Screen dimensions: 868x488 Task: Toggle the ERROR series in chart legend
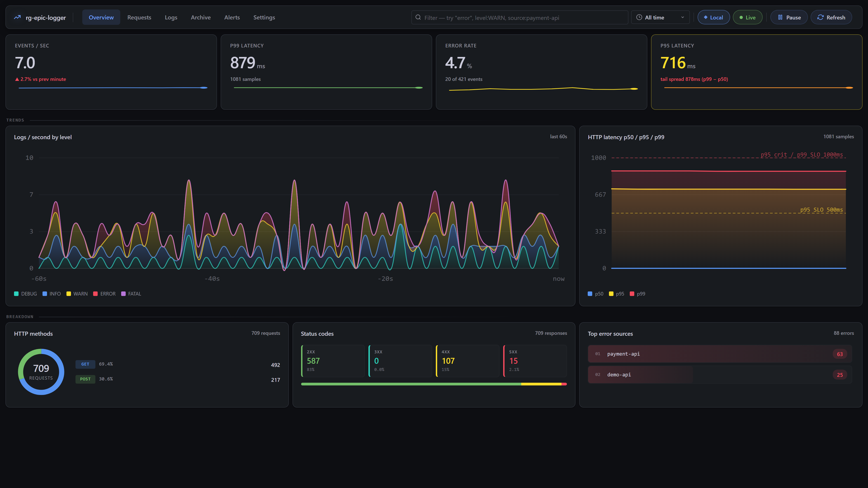[104, 294]
